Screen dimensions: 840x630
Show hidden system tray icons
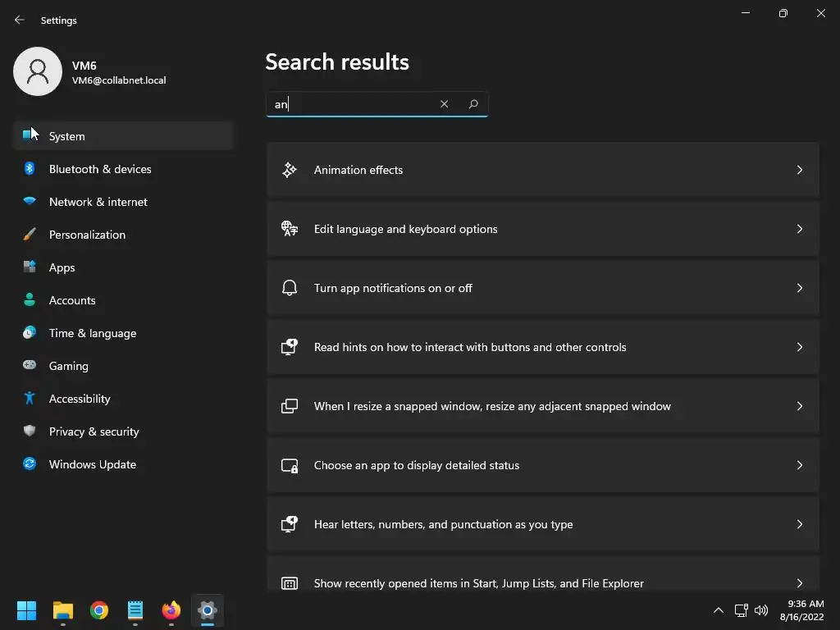click(x=718, y=610)
